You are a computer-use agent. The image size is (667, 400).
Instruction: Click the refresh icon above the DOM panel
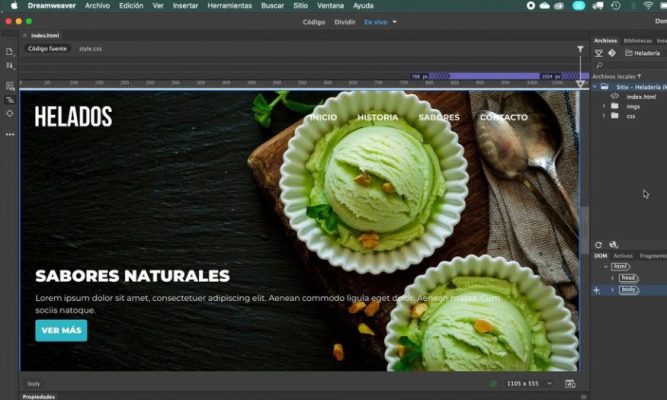pyautogui.click(x=599, y=244)
